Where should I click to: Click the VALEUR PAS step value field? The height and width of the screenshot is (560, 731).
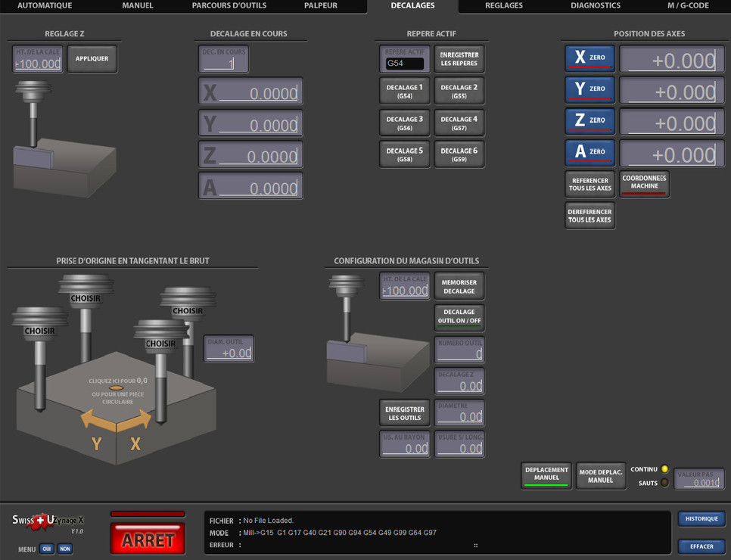698,479
